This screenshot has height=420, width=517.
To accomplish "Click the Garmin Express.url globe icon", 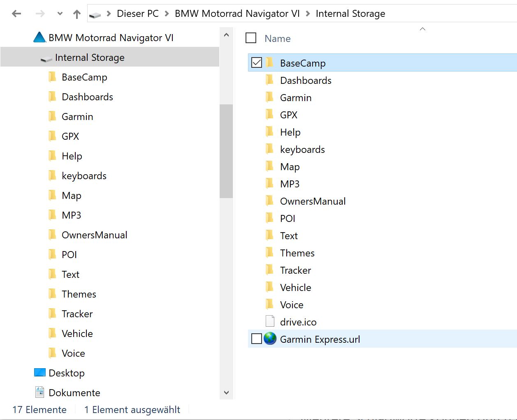I will coord(270,339).
